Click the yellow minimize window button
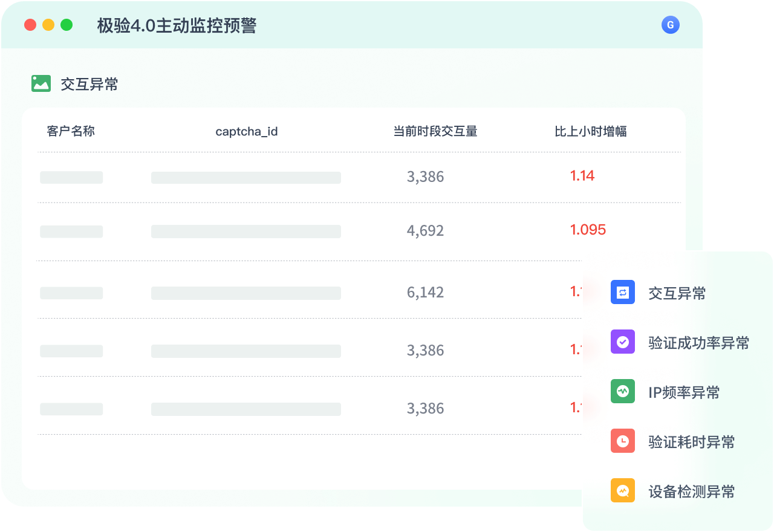 tap(48, 25)
